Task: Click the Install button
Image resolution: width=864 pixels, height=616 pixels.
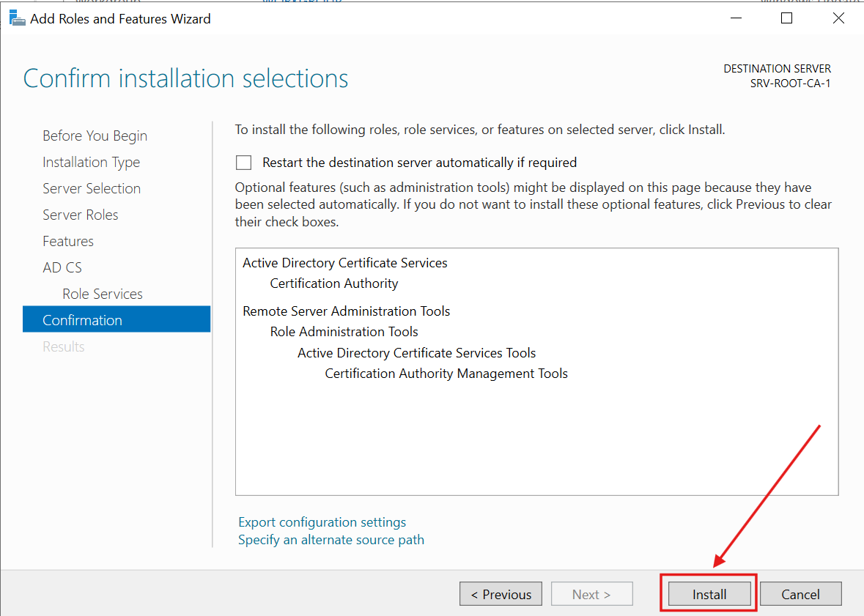Action: coord(707,593)
